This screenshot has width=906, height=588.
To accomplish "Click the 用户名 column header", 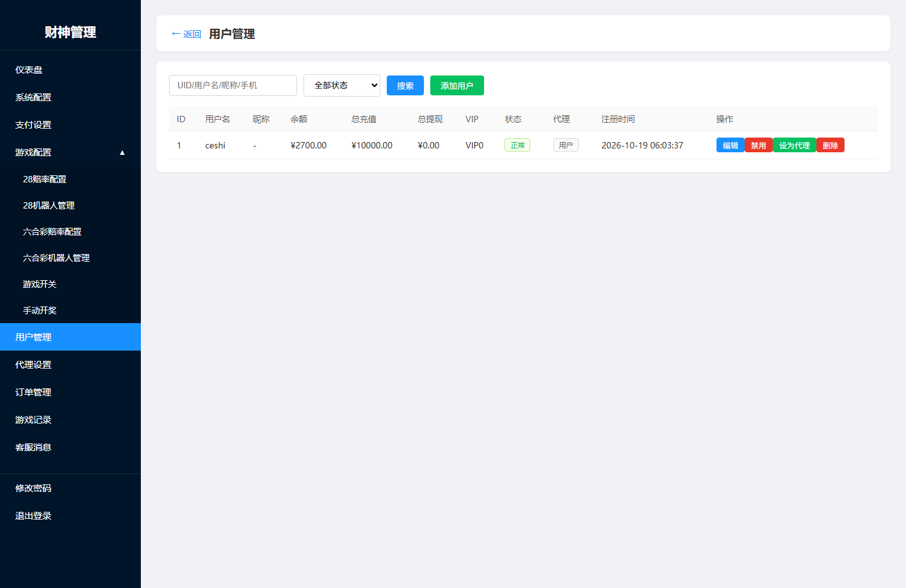I will pyautogui.click(x=218, y=119).
